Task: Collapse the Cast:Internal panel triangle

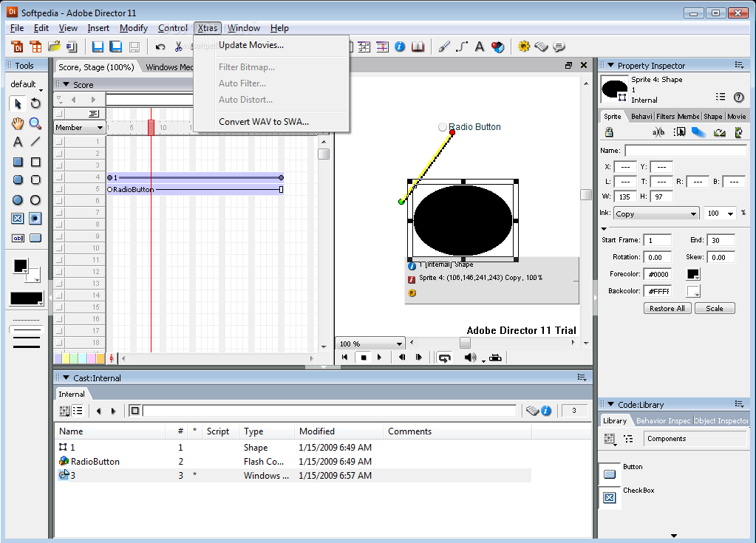Action: 67,378
